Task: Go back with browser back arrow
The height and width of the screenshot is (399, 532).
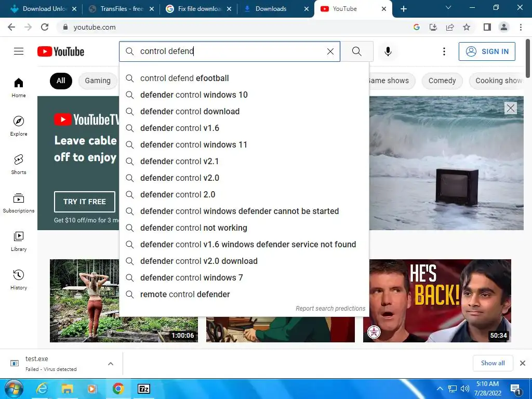Action: pyautogui.click(x=11, y=27)
